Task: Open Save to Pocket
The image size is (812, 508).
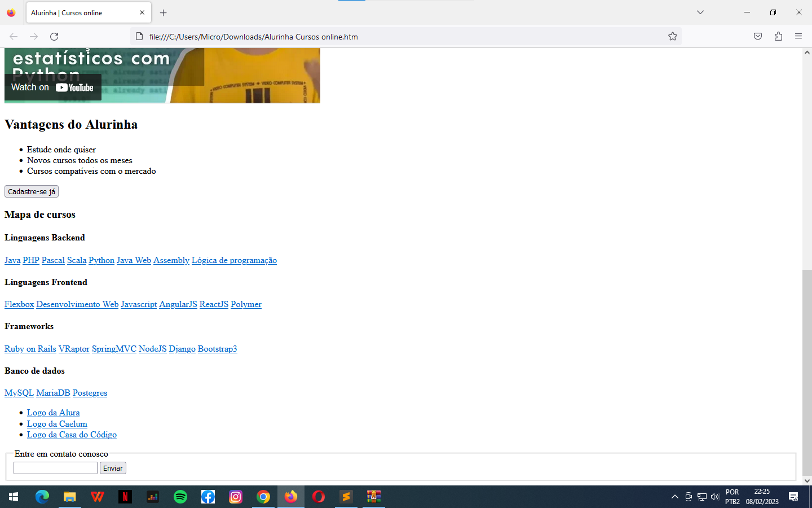Action: pyautogui.click(x=758, y=37)
